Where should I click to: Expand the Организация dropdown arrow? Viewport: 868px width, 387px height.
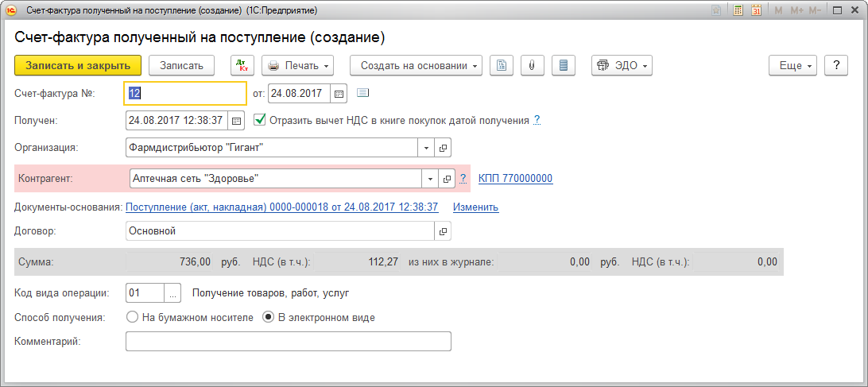[x=426, y=148]
